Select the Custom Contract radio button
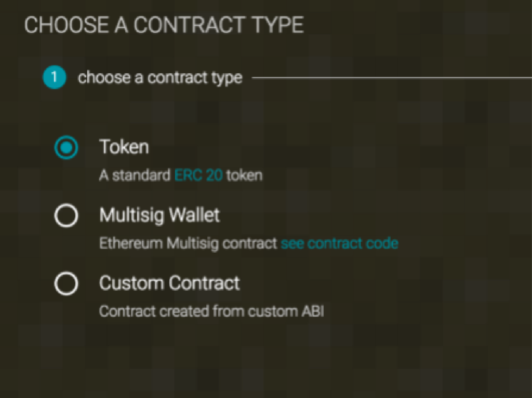The width and height of the screenshot is (532, 398). pos(66,284)
